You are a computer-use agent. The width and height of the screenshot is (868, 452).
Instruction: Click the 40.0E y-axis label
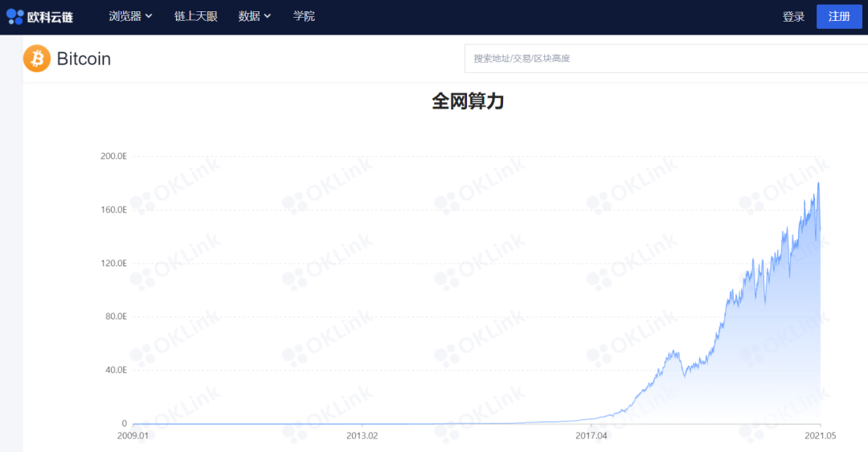click(x=116, y=370)
